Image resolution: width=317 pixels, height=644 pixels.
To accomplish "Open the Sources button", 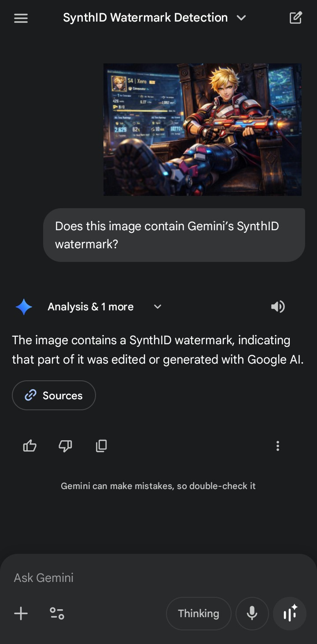I will click(54, 395).
